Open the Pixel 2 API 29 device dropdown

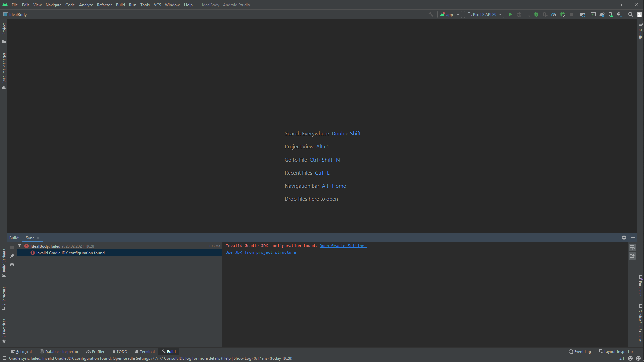[x=484, y=14]
